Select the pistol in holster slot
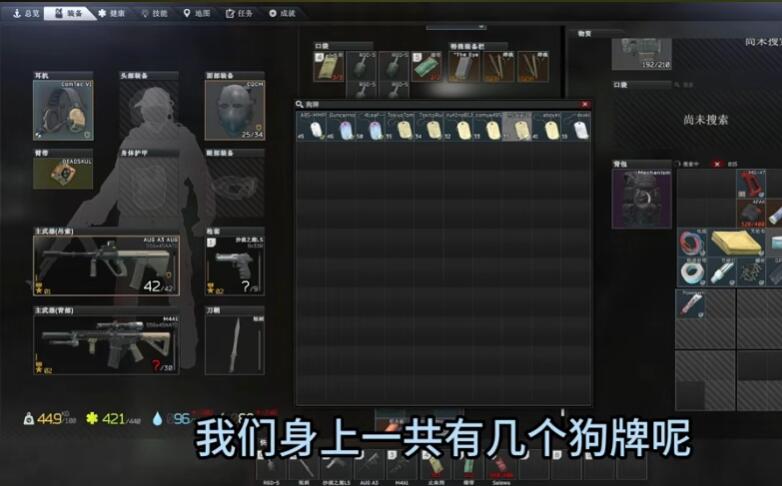Viewport: 782px width, 486px height. [234, 265]
